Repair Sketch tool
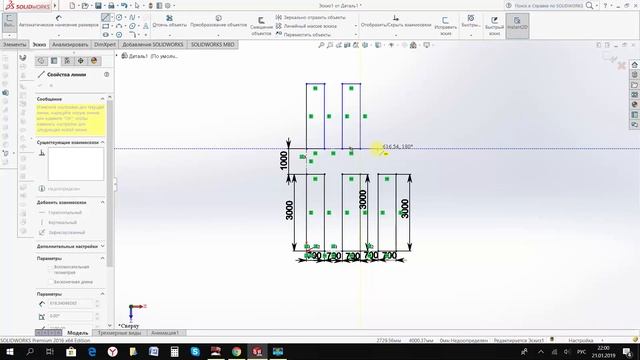 [445, 26]
